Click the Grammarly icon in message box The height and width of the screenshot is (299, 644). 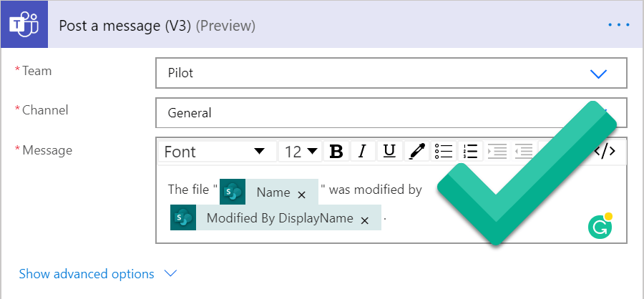coord(599,227)
